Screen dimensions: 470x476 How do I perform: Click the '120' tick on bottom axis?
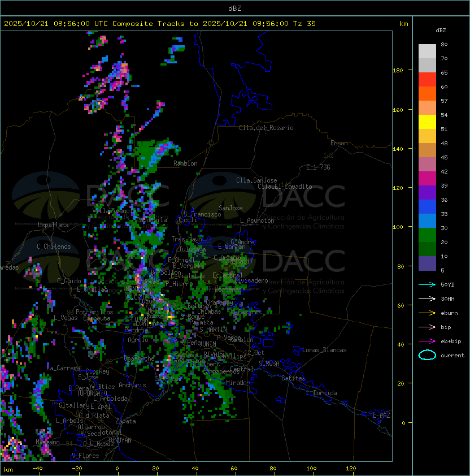coord(351,469)
